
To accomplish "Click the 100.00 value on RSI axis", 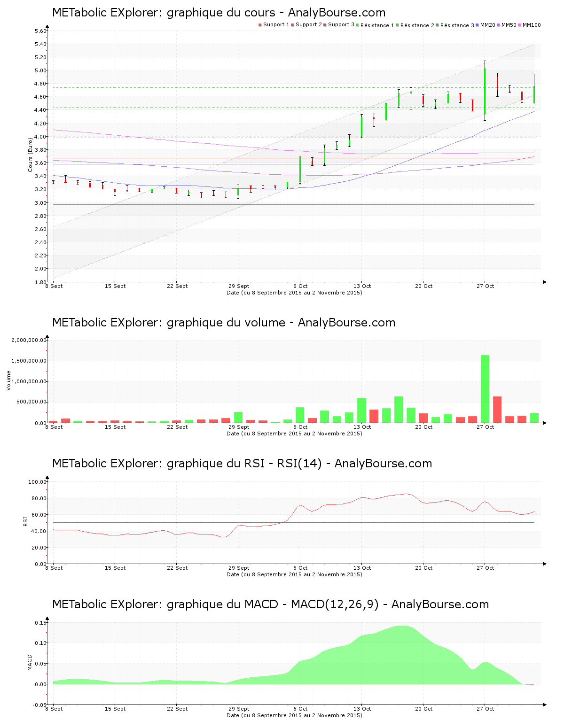I will click(x=38, y=482).
